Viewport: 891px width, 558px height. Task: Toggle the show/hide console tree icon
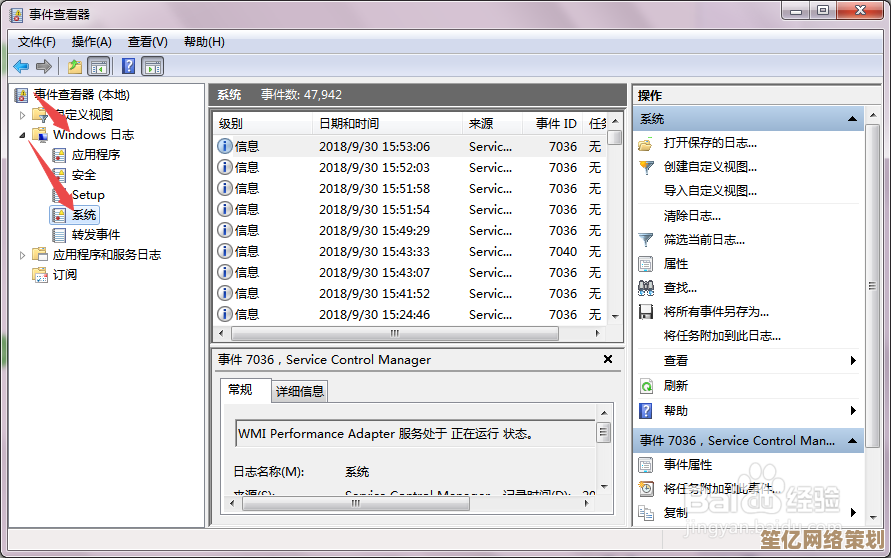99,66
